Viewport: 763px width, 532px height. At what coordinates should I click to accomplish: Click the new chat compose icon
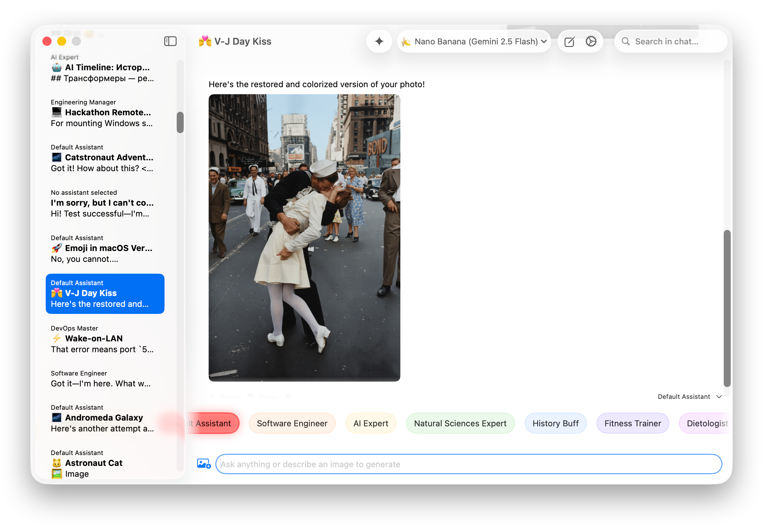(x=569, y=42)
